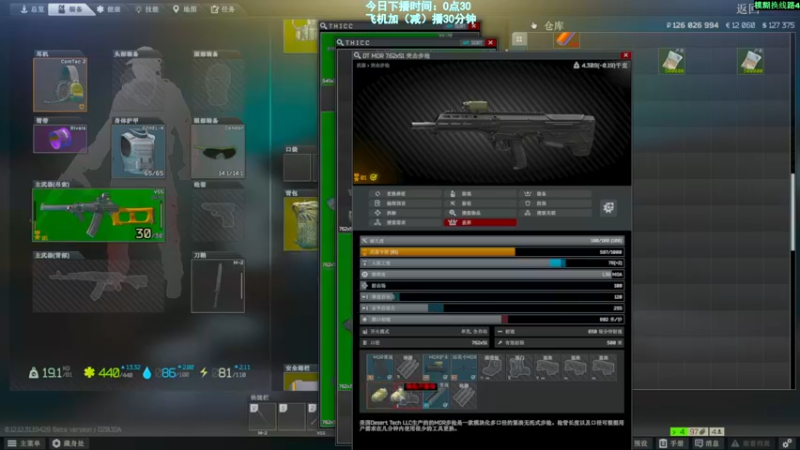Click the MDR pistol grip mod slot
800x450 pixels.
coord(380,367)
